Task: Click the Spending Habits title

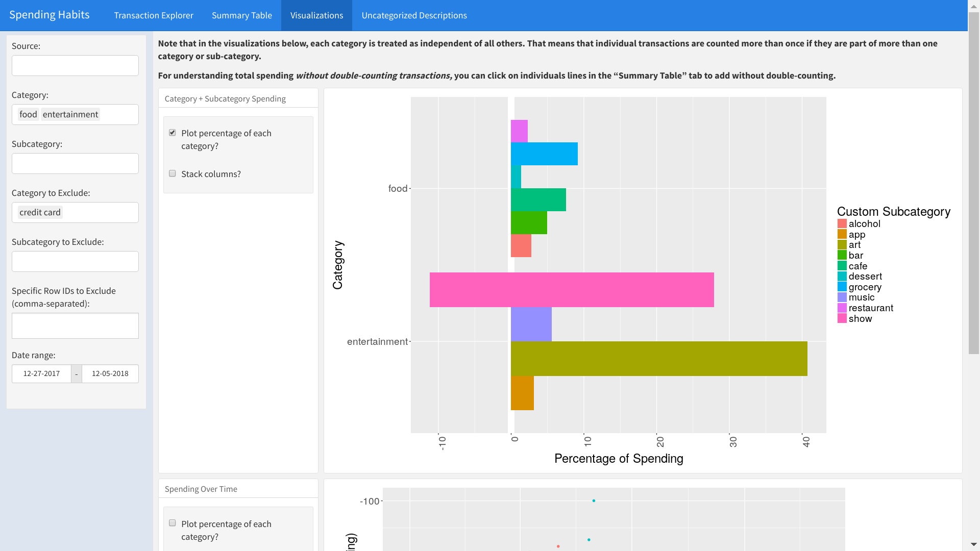Action: (50, 15)
